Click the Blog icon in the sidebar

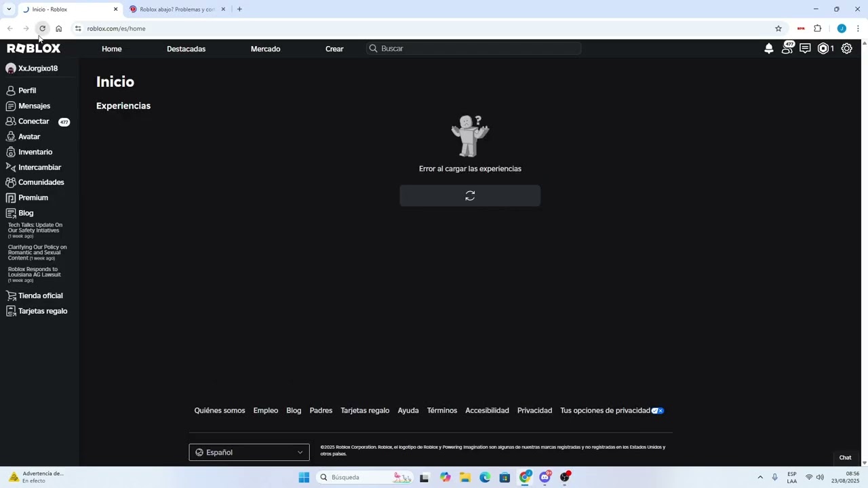pos(11,213)
